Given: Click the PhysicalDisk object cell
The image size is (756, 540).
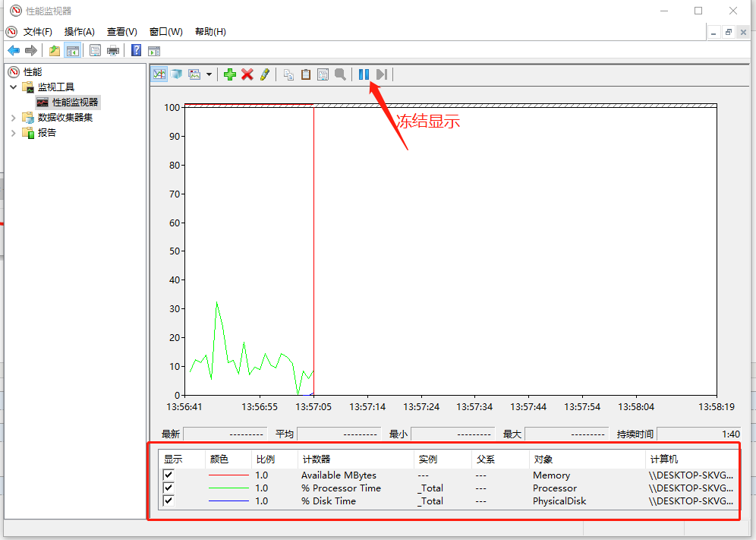Looking at the screenshot, I should click(x=559, y=501).
